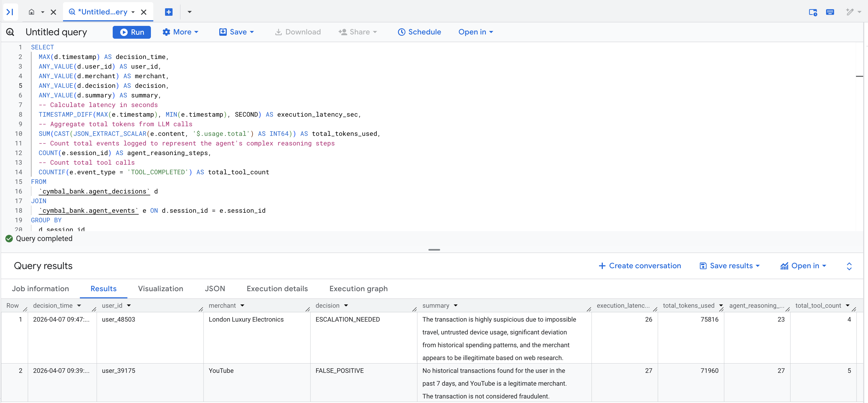This screenshot has height=403, width=868.
Task: Click the monitor-with-clock icon in the top right
Action: click(x=813, y=12)
